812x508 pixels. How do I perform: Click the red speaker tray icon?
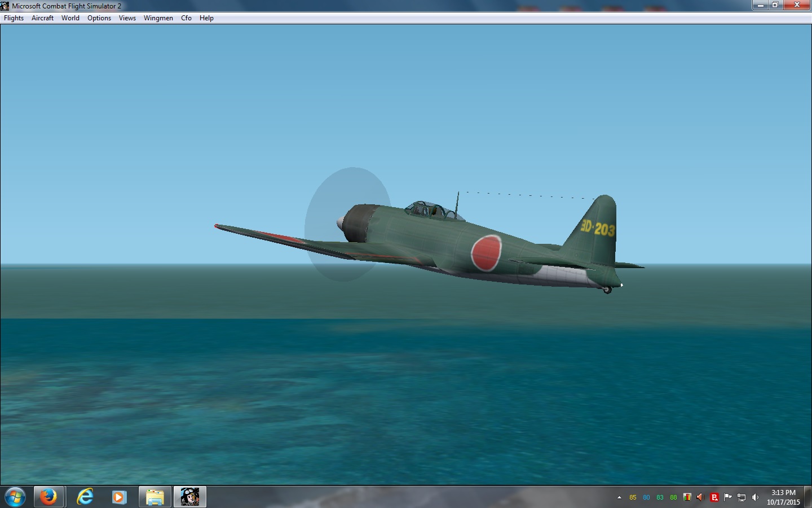(700, 497)
